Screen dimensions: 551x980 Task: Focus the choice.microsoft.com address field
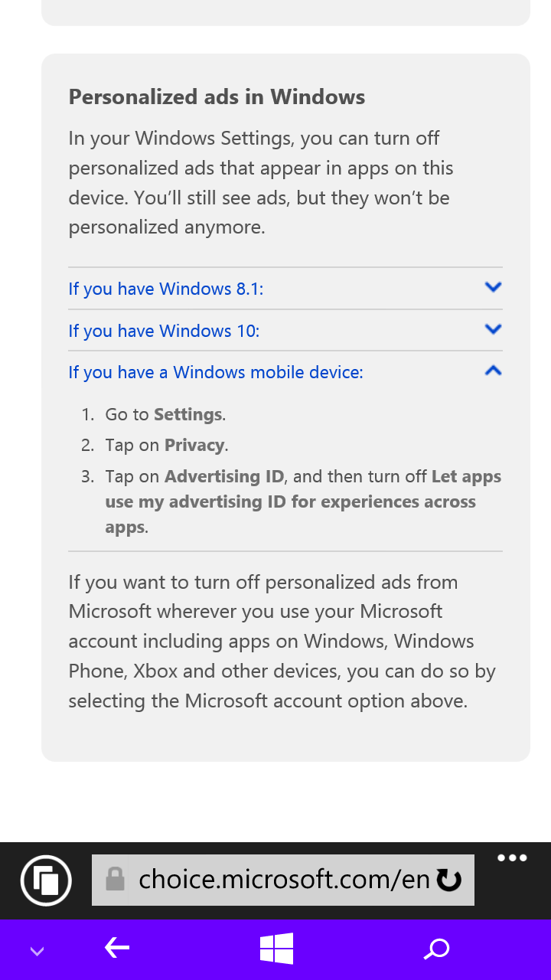coord(283,880)
